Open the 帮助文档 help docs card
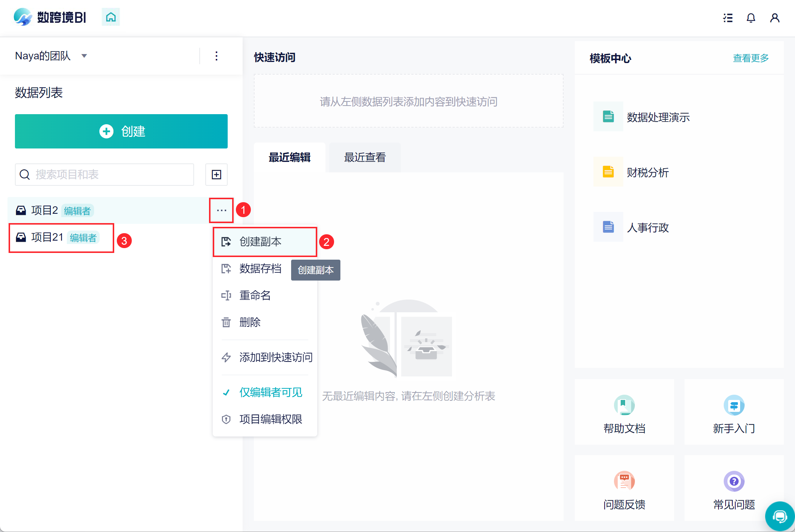 [x=624, y=413]
